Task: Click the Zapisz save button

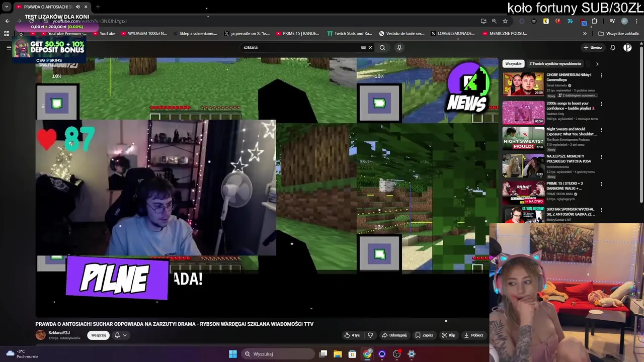Action: click(x=424, y=335)
